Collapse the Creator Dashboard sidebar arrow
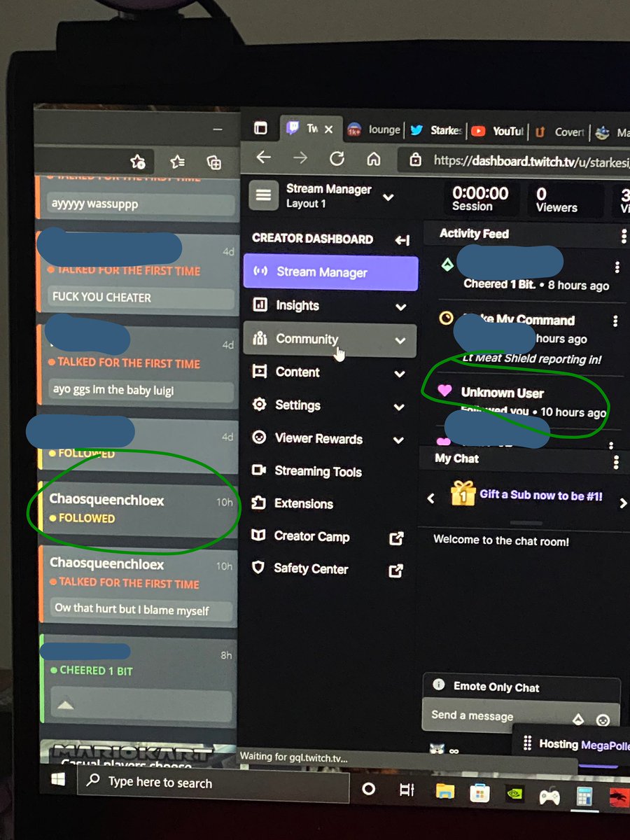630x840 pixels. pyautogui.click(x=402, y=240)
